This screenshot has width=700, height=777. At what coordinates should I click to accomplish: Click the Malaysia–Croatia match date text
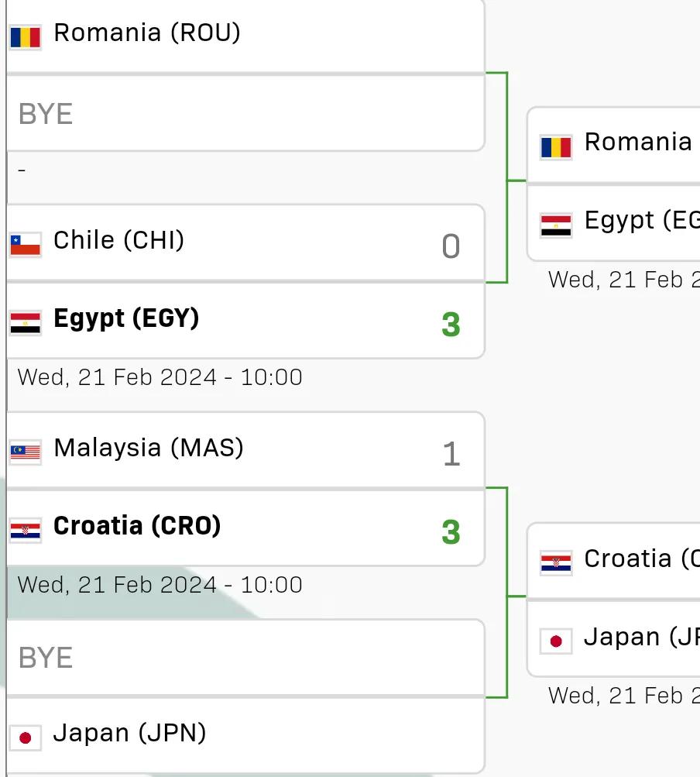(x=160, y=585)
